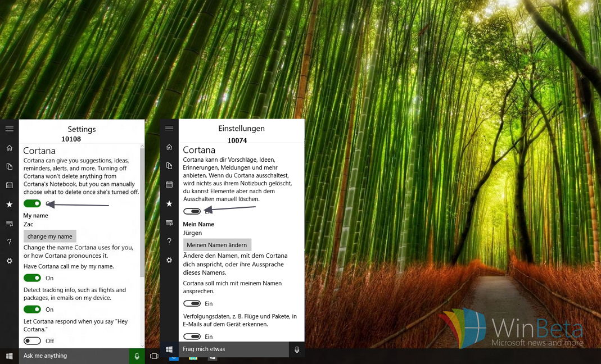Open Music icon in English Cortana sidebar
This screenshot has height=364, width=601.
(x=10, y=224)
